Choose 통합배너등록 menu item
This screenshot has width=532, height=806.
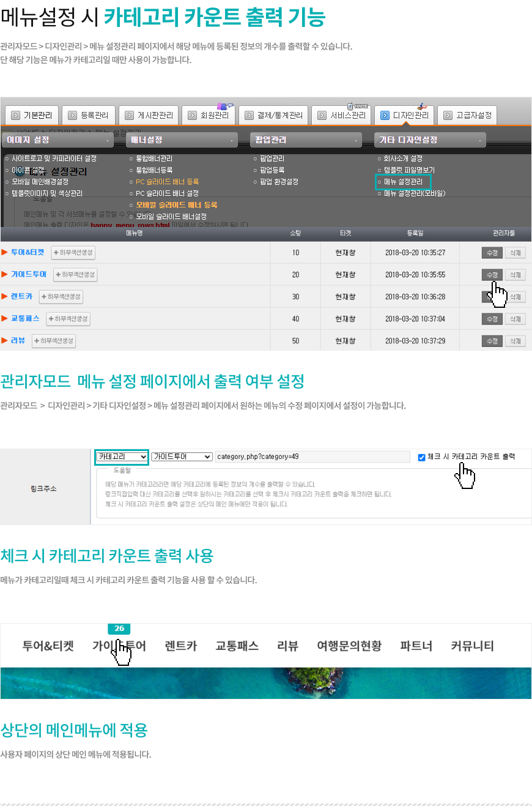pyautogui.click(x=154, y=170)
